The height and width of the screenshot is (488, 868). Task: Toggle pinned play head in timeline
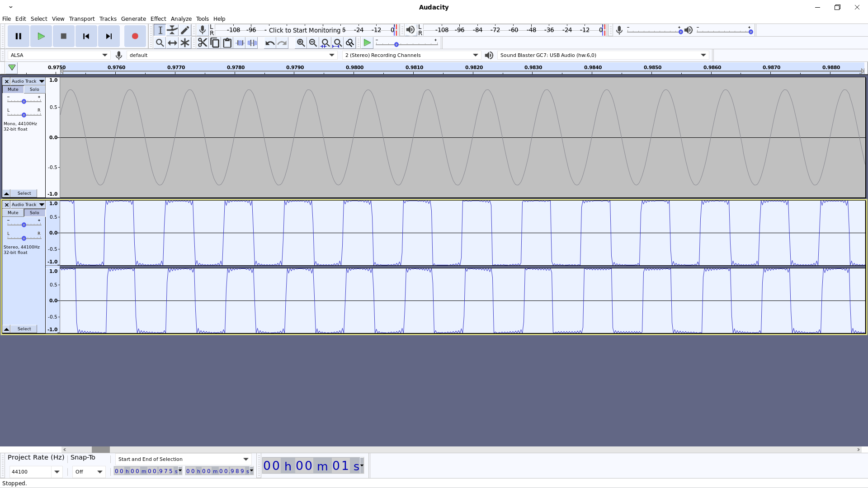tap(12, 68)
